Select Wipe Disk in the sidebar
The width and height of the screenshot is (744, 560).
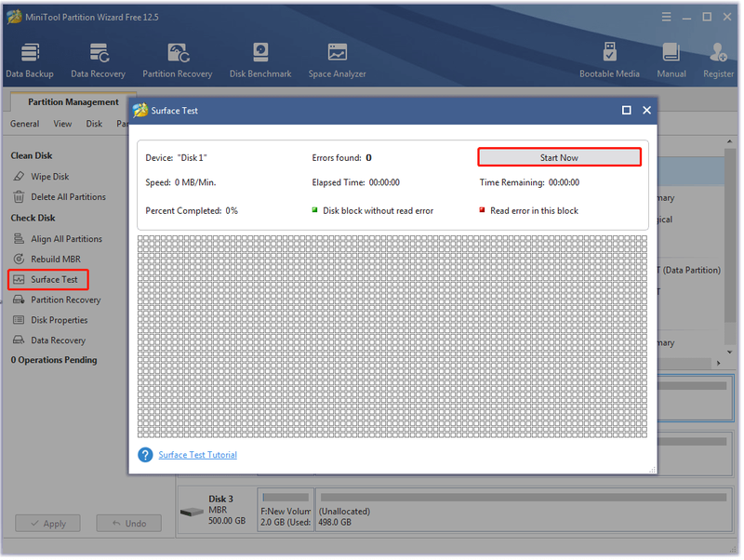tap(50, 177)
